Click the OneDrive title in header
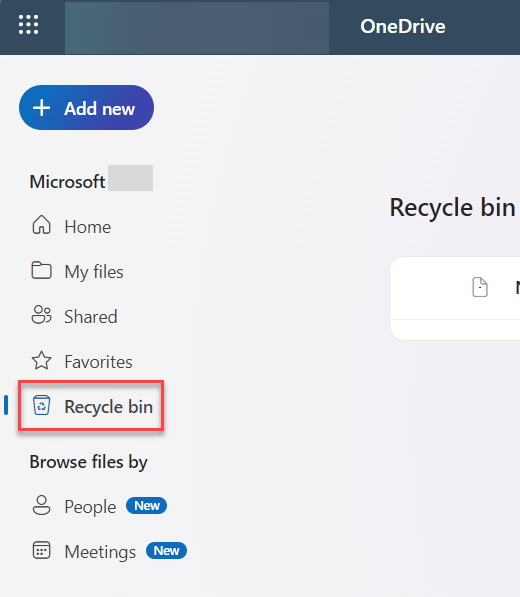The image size is (520, 597). coord(403,26)
